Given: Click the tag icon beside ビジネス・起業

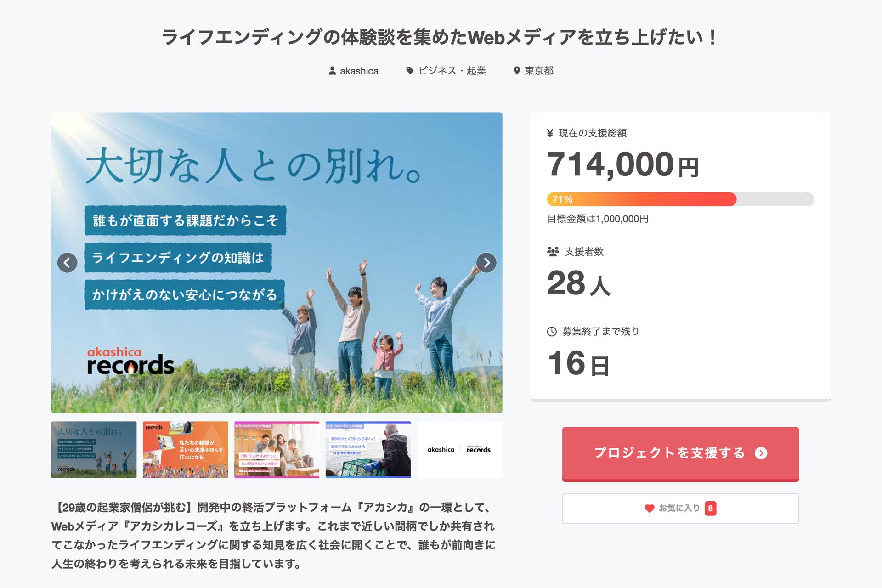Looking at the screenshot, I should (x=410, y=71).
